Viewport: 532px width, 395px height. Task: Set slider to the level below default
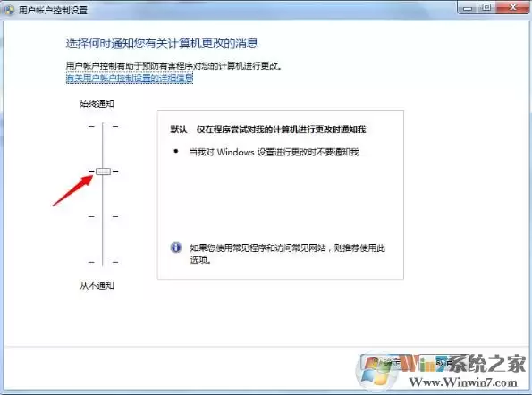click(103, 216)
